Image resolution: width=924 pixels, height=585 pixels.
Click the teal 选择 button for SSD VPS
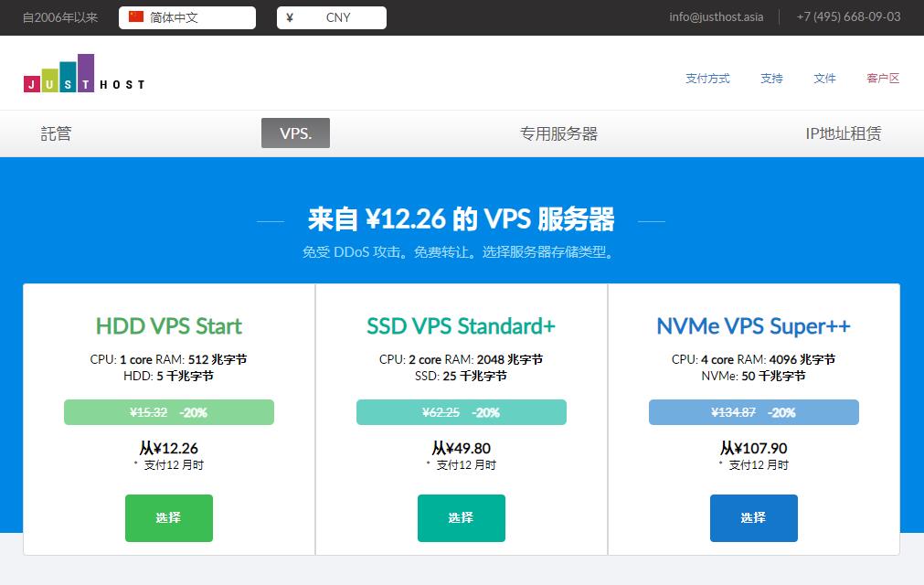pyautogui.click(x=462, y=518)
